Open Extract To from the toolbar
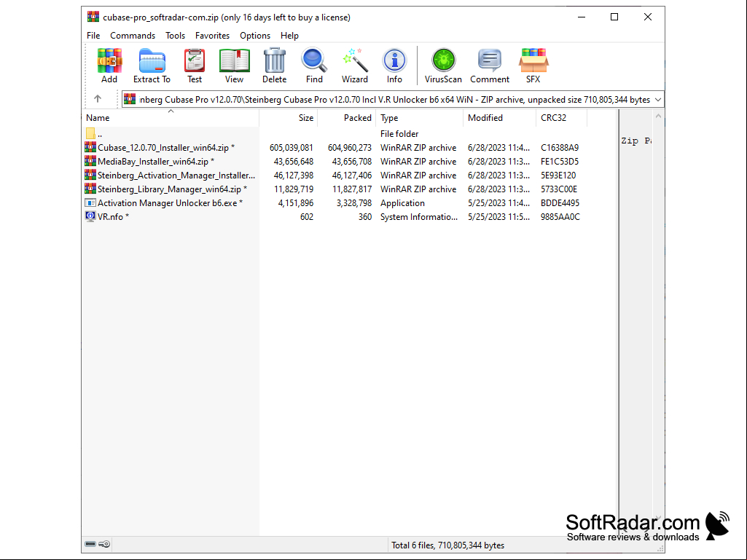 click(152, 60)
